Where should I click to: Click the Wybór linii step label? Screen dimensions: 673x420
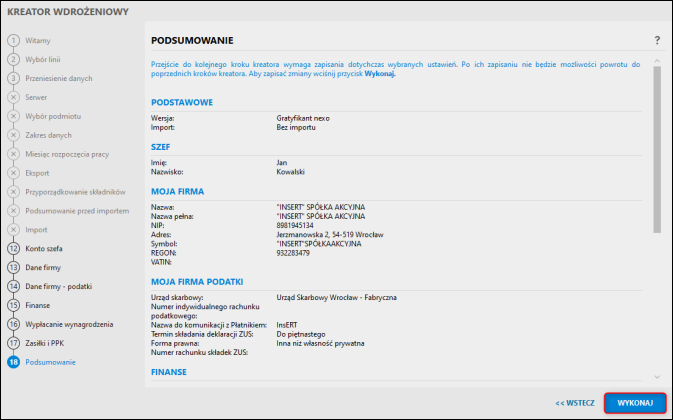click(42, 59)
